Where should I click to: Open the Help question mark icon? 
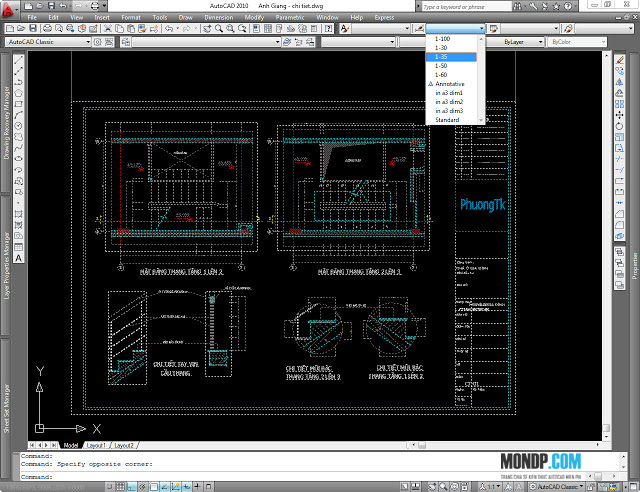[329, 29]
